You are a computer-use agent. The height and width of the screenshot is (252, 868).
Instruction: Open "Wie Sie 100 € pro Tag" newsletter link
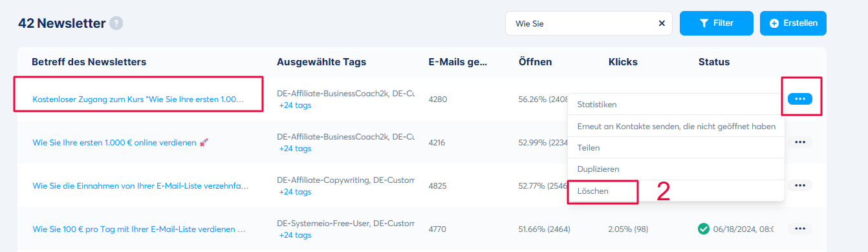[x=139, y=229]
